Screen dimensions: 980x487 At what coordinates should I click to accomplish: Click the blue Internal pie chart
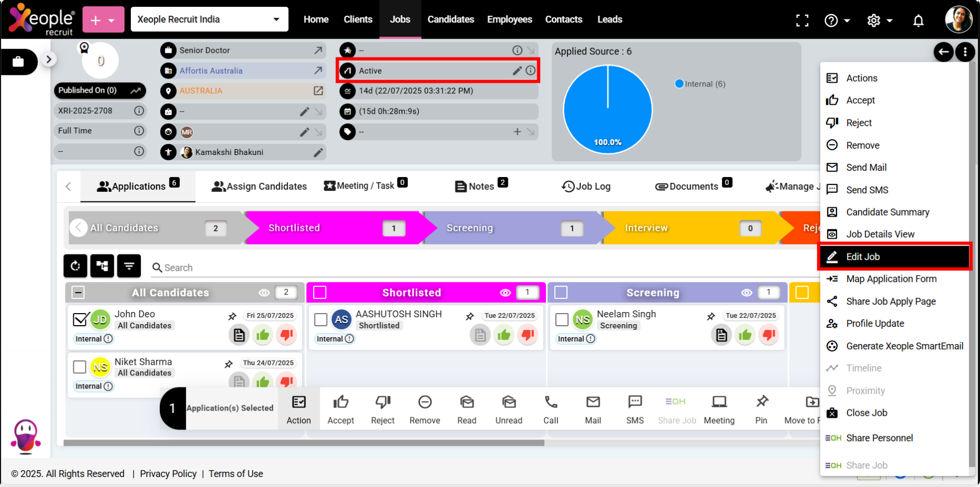(608, 110)
